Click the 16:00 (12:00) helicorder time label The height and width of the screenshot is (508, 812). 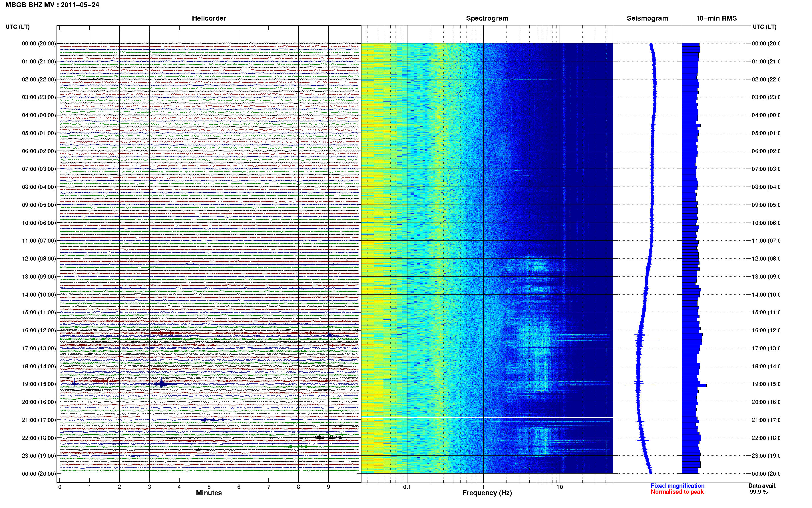(39, 331)
